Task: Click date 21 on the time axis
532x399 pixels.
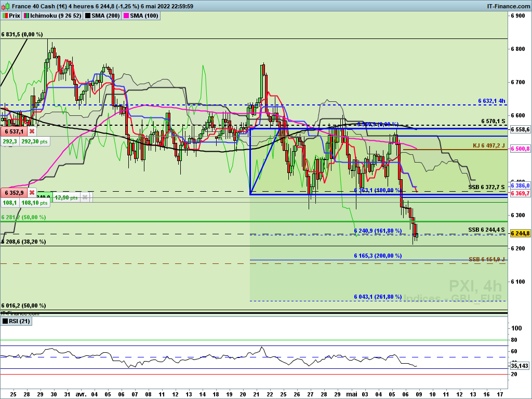Action: tap(256, 394)
